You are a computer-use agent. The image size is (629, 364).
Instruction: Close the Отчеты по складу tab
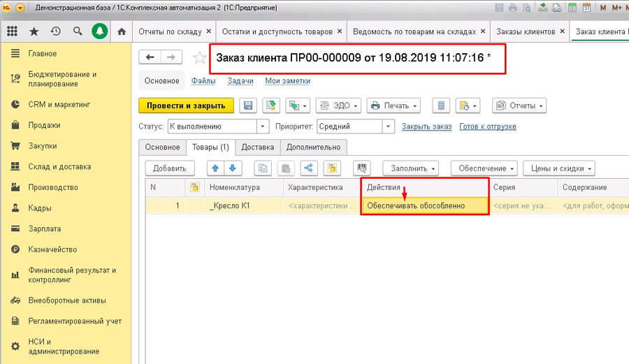tap(208, 31)
